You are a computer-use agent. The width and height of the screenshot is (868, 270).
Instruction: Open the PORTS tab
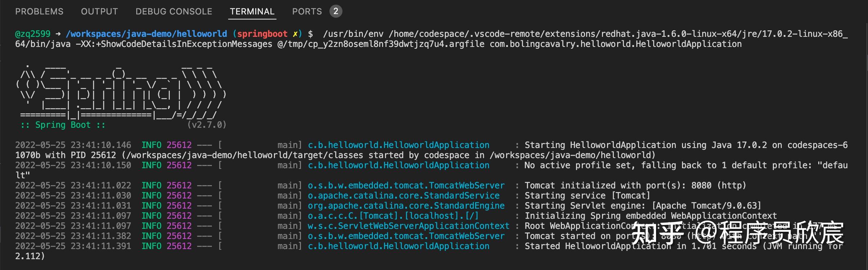tap(307, 12)
